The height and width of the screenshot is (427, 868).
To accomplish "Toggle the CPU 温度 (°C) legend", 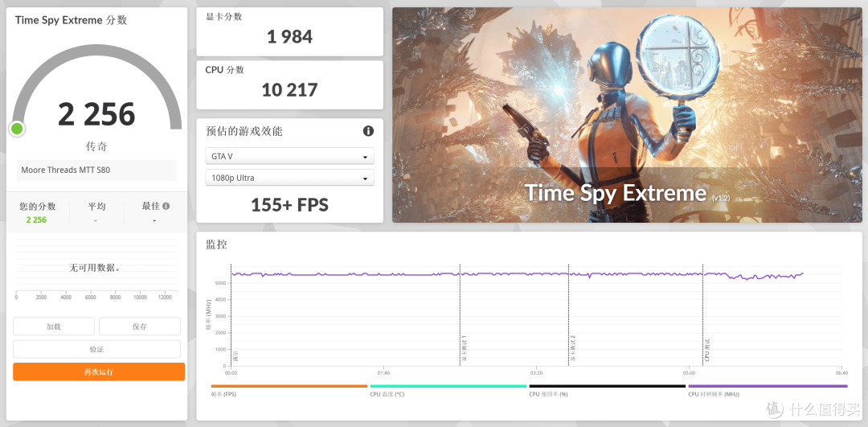I will tap(448, 390).
